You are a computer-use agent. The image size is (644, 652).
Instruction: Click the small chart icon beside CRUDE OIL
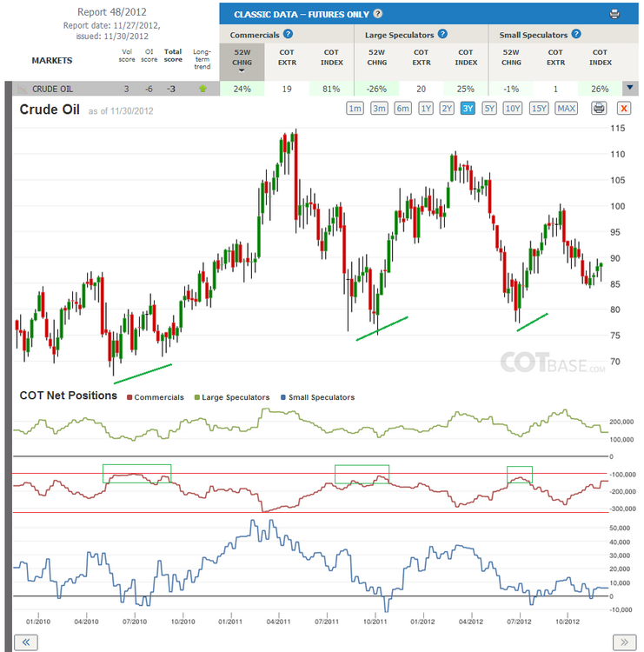(22, 89)
